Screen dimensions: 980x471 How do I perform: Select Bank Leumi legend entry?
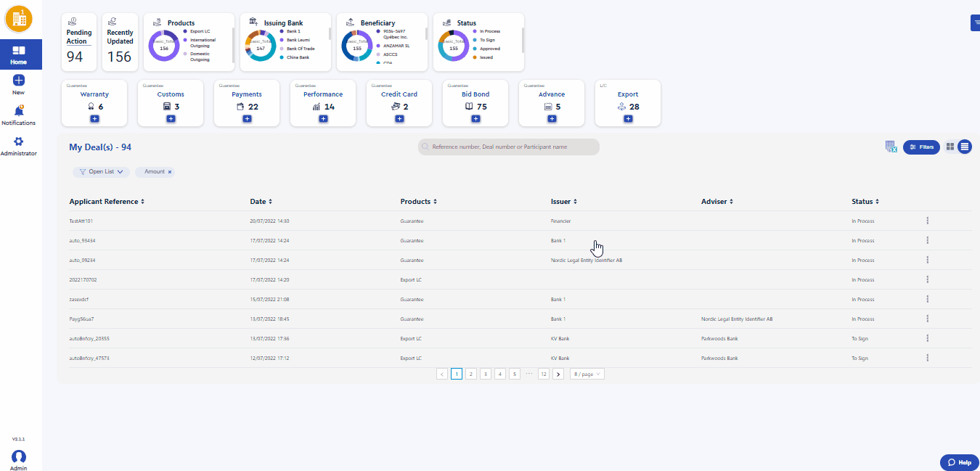[x=294, y=40]
